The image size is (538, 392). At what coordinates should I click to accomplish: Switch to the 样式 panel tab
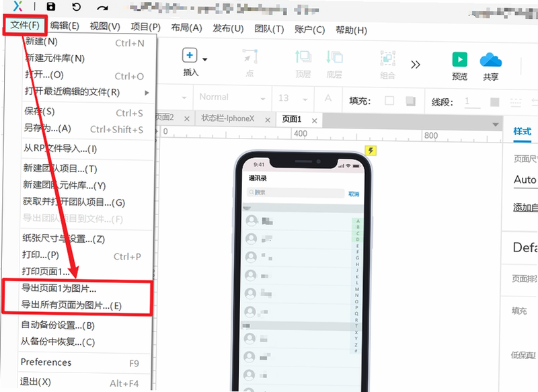click(x=523, y=131)
